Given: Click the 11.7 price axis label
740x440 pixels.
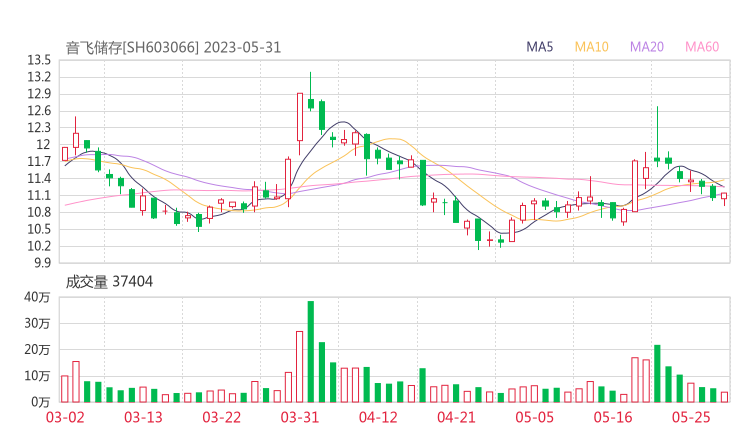Looking at the screenshot, I should [39, 161].
